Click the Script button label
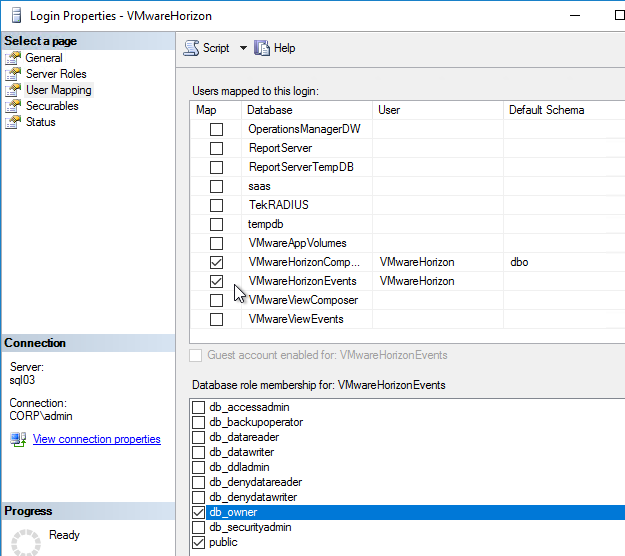The height and width of the screenshot is (556, 625). click(216, 48)
